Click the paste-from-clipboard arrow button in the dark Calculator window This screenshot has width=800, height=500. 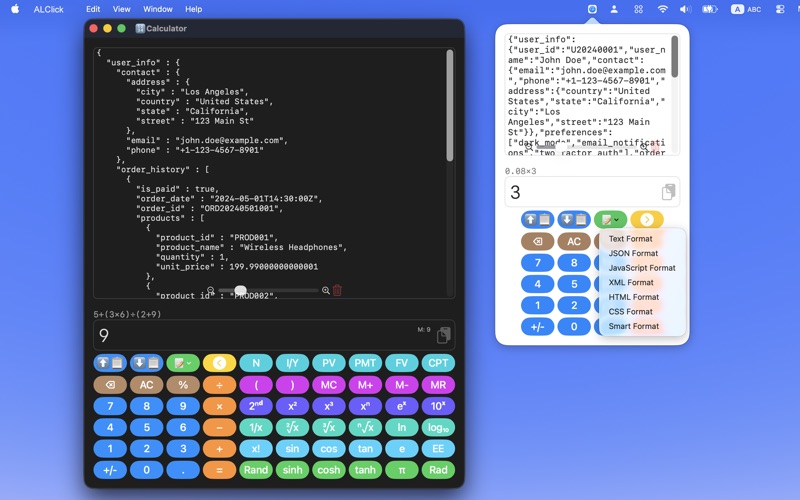click(x=146, y=363)
